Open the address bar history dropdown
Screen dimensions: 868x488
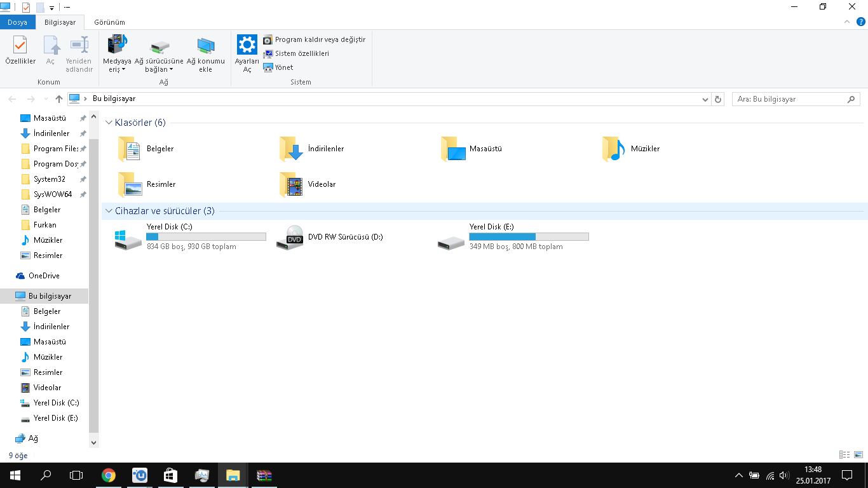click(x=705, y=99)
